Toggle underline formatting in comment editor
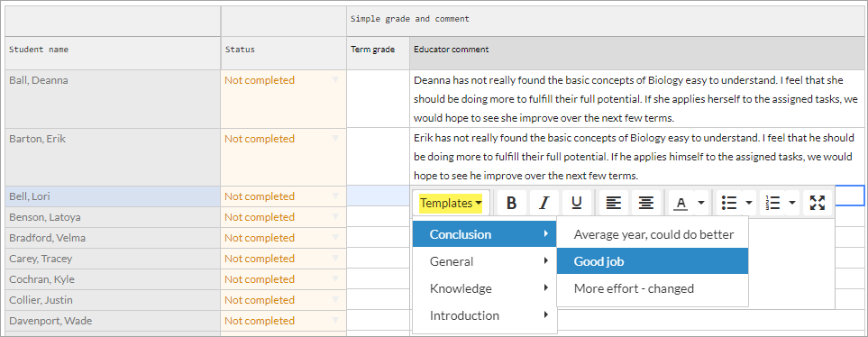 [577, 203]
